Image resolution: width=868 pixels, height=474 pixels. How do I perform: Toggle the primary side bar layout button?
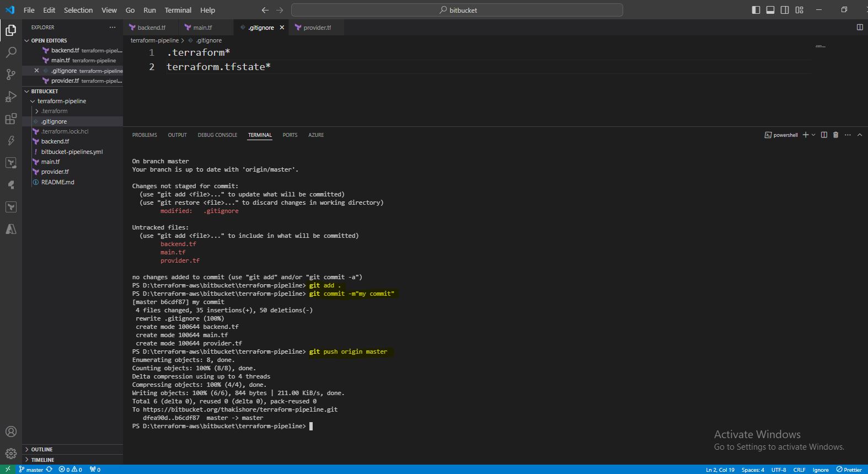tap(756, 10)
